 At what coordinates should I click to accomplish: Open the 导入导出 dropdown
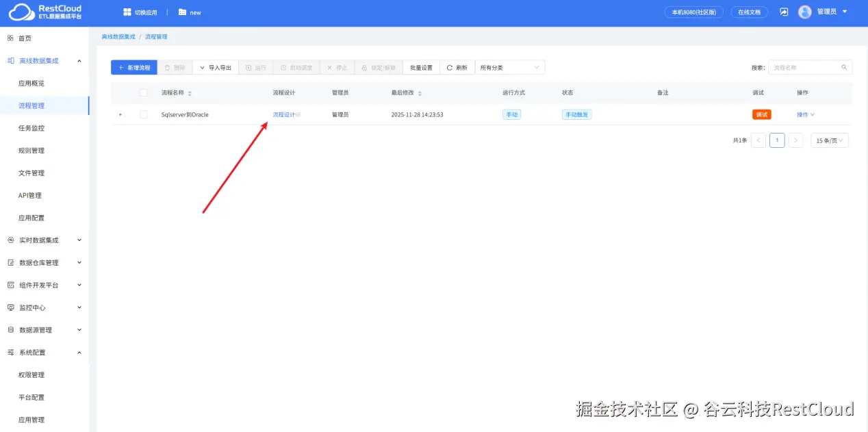click(215, 67)
